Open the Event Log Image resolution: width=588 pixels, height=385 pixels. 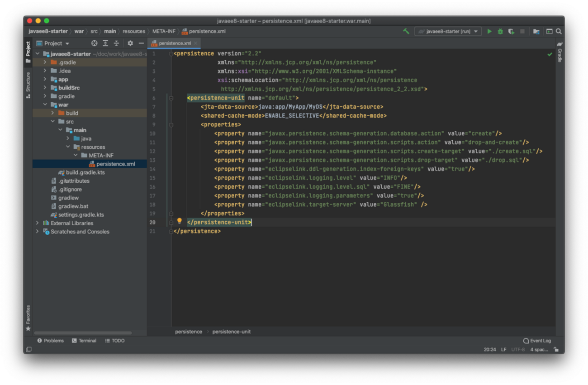[x=537, y=341]
